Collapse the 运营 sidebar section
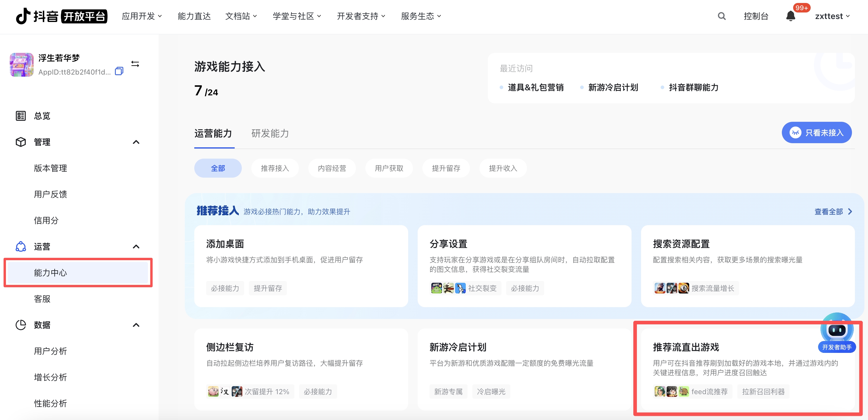This screenshot has height=420, width=868. (136, 247)
